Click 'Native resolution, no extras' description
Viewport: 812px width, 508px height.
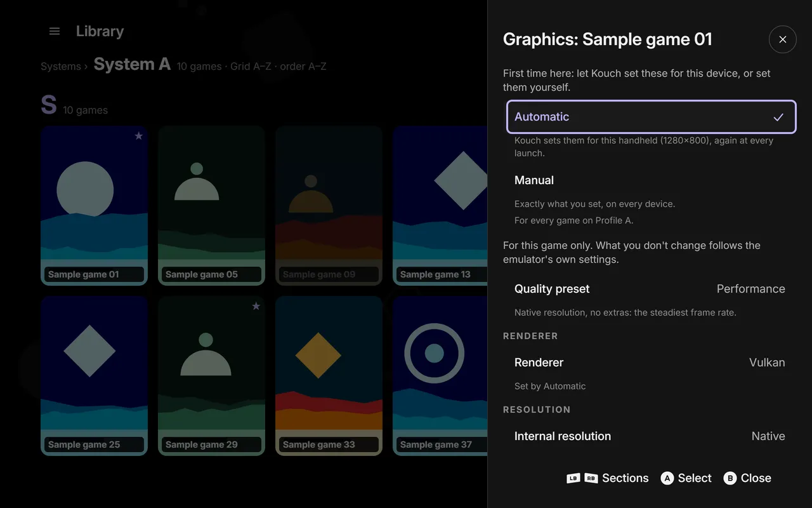click(625, 312)
